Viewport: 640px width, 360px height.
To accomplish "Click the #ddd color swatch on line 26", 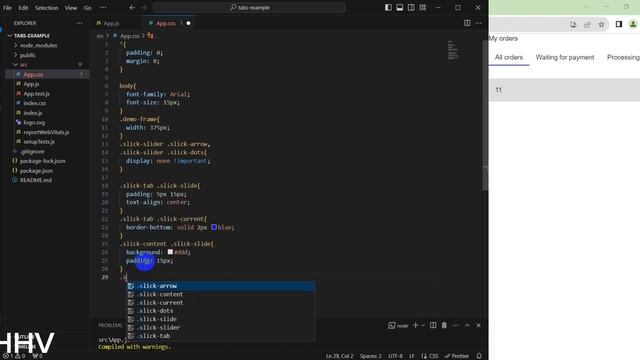I will tap(170, 252).
